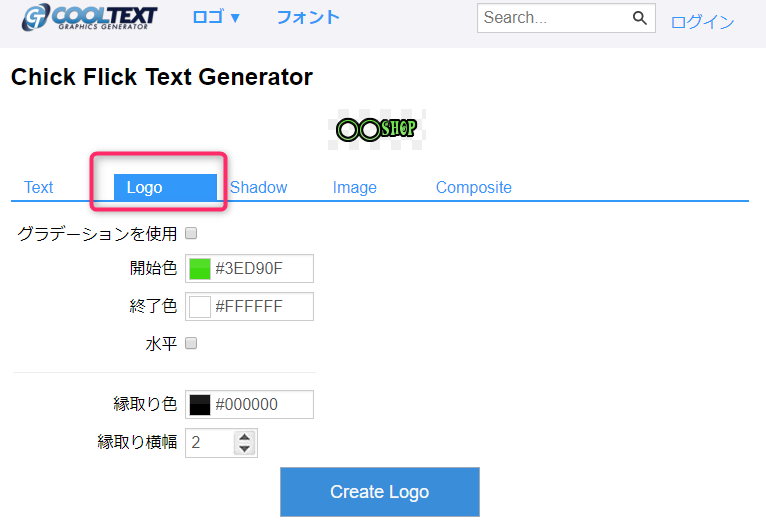Viewport: 766px width, 526px height.
Task: Select the Logo tab
Action: 165,187
